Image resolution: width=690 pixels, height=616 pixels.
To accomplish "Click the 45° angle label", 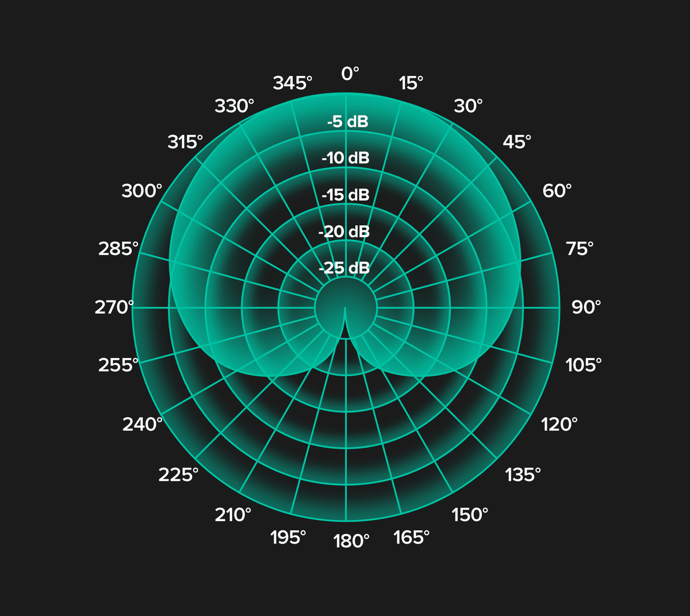I will (x=517, y=142).
